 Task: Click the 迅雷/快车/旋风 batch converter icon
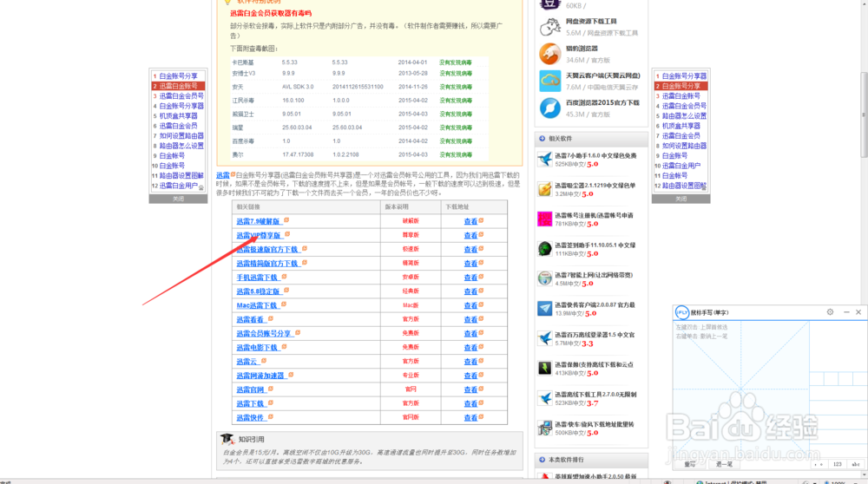click(545, 428)
